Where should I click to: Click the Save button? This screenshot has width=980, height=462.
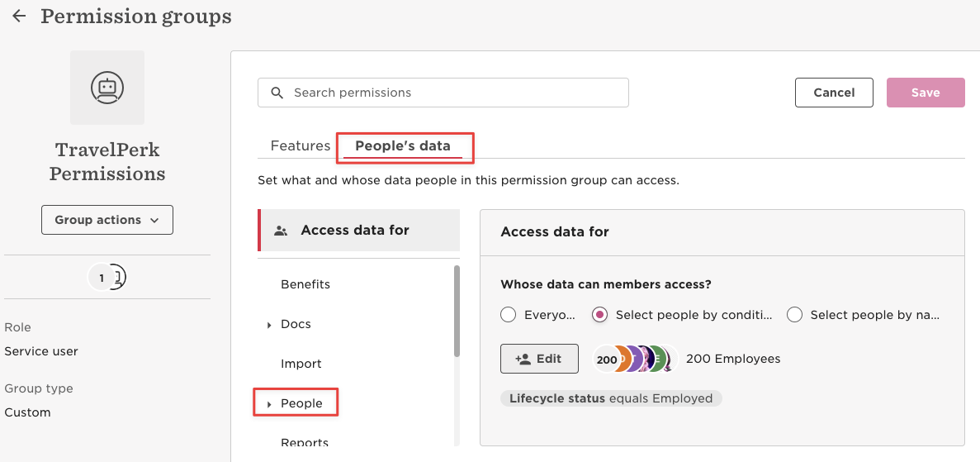click(x=926, y=93)
